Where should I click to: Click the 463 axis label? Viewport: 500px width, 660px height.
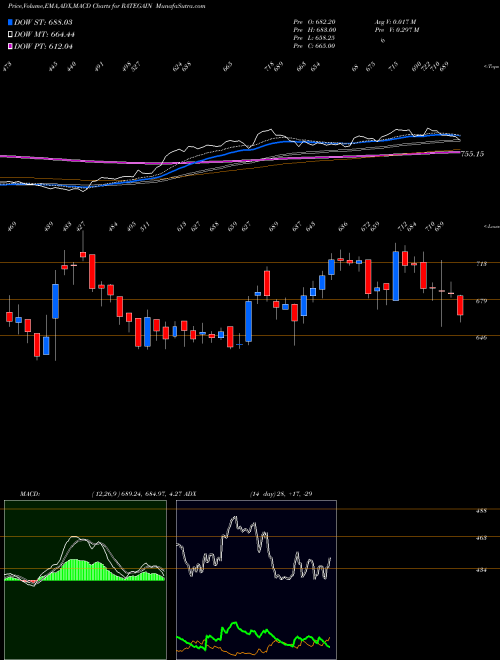(x=482, y=538)
